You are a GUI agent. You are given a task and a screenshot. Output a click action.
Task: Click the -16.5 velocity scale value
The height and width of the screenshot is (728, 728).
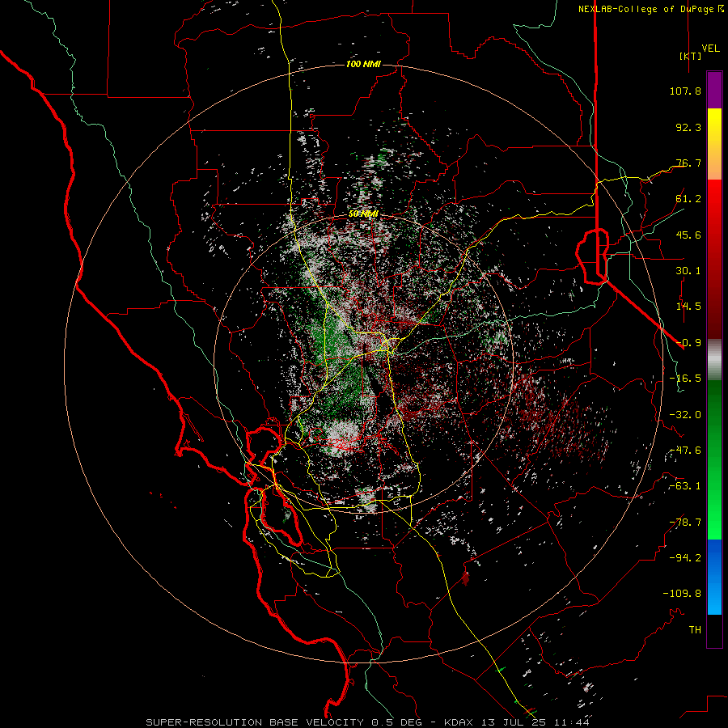click(x=685, y=379)
